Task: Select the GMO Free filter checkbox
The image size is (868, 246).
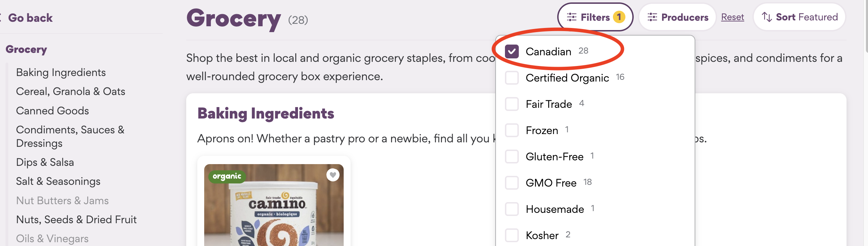Action: click(512, 183)
